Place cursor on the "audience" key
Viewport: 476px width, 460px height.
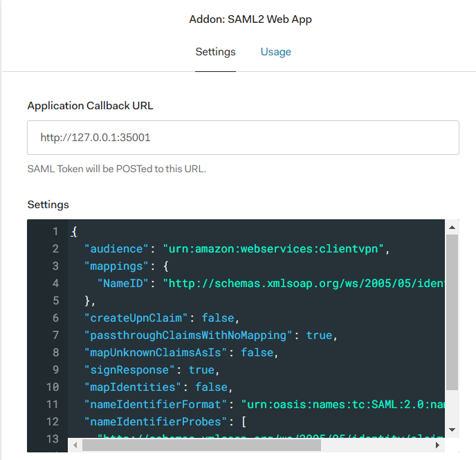coord(116,249)
